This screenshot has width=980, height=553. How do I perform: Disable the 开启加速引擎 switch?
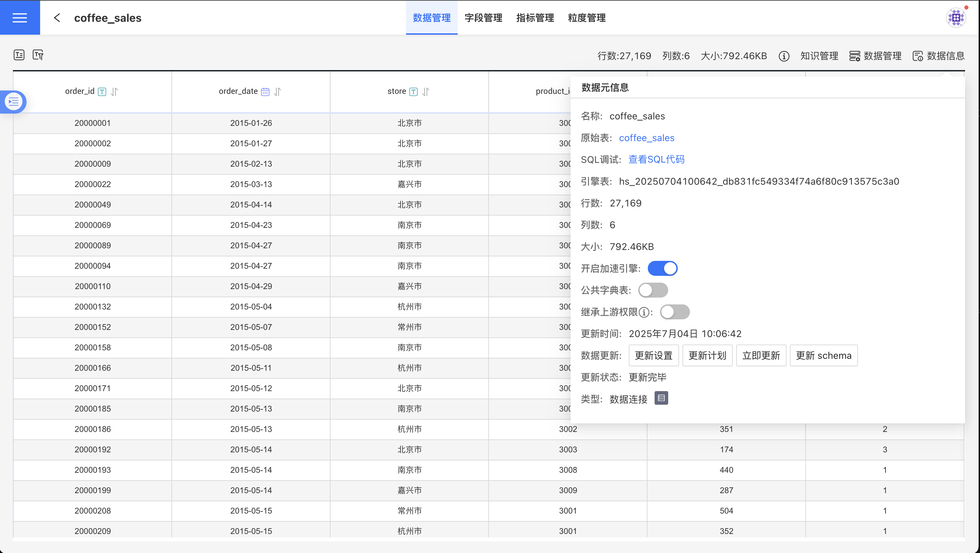click(662, 268)
